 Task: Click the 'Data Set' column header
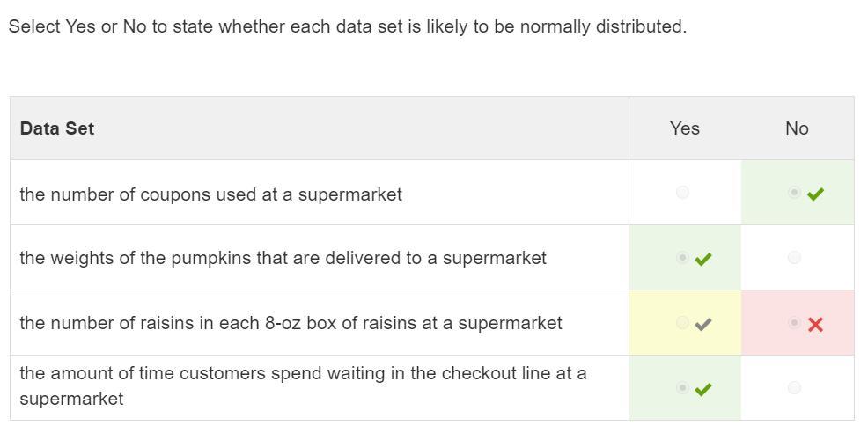tap(57, 128)
